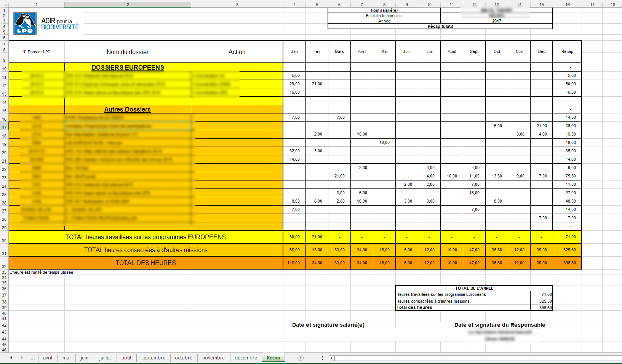Select the "DOSSIERS EUROPEENS" header cell
Image resolution: width=622 pixels, height=364 pixels.
127,67
